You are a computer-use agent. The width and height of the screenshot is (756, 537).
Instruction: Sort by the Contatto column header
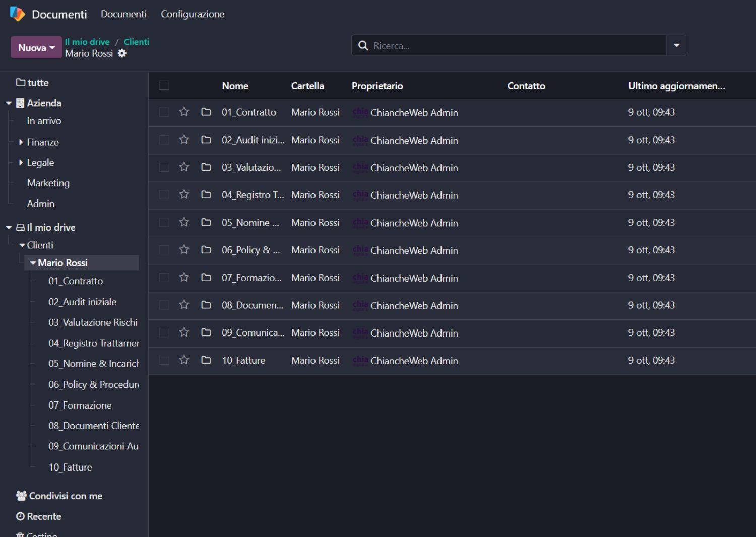coord(526,86)
